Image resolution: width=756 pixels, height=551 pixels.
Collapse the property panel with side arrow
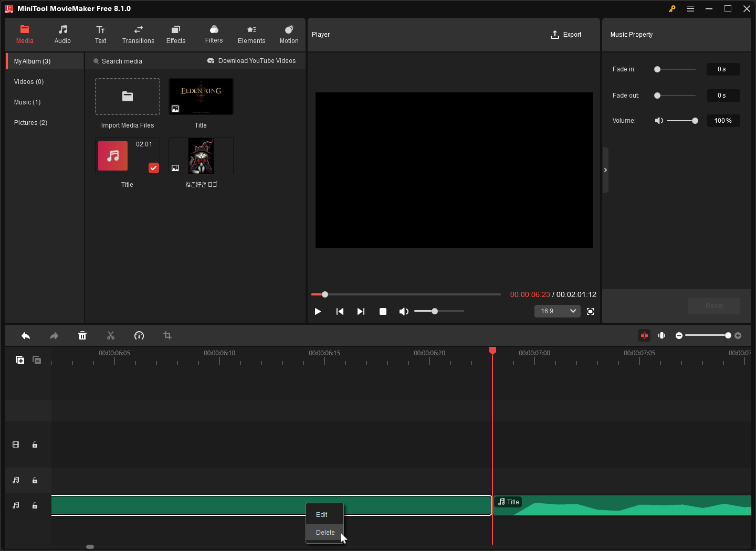tap(605, 170)
